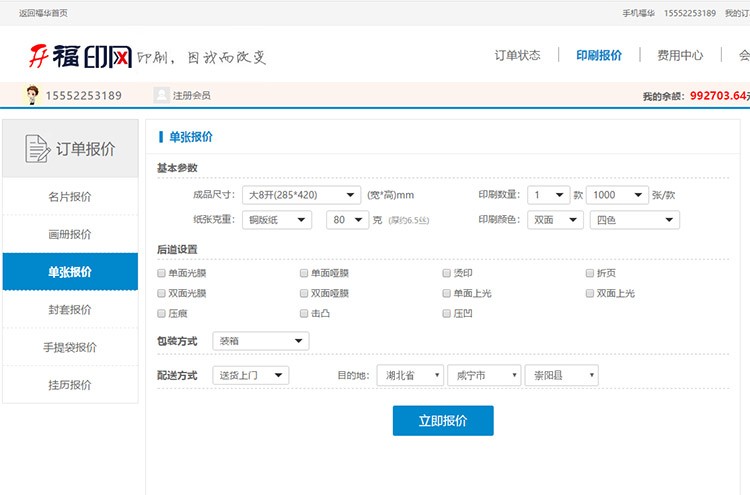Enable the 单面光膜 checkbox
This screenshot has height=495, width=750.
click(x=162, y=273)
